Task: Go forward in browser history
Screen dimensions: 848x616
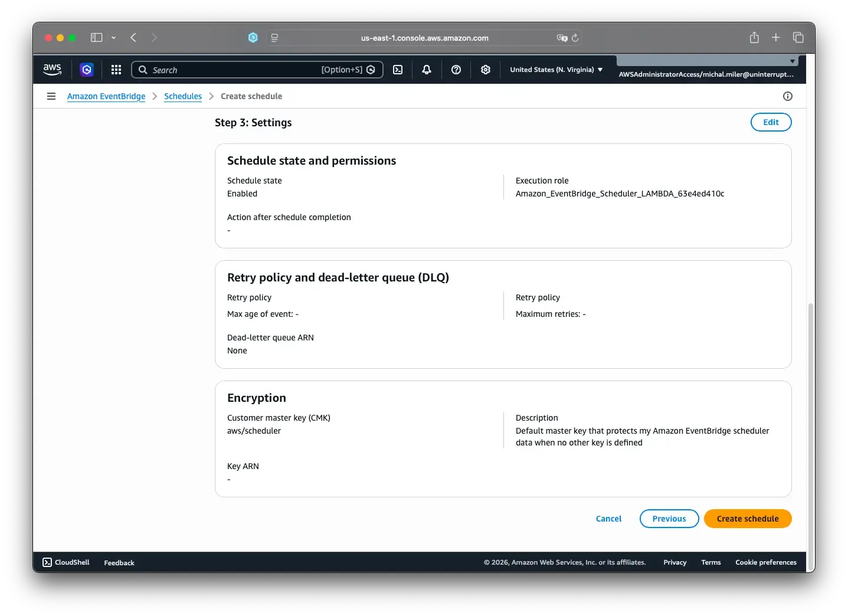Action: coord(154,38)
